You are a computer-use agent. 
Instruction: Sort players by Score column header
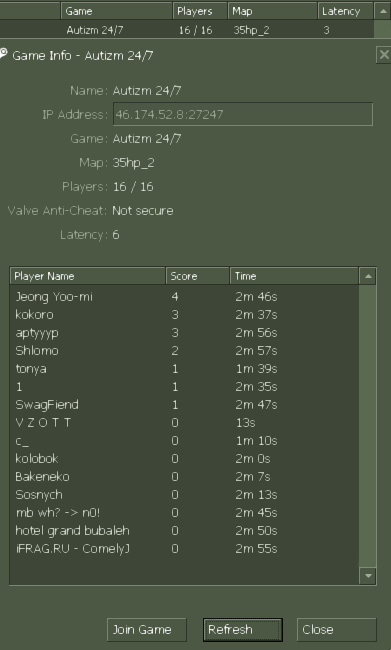[198, 276]
